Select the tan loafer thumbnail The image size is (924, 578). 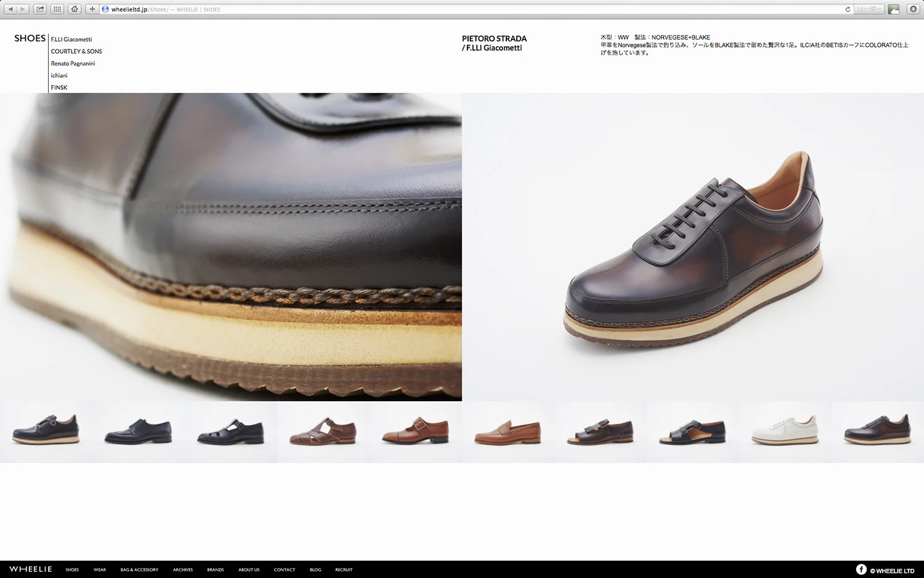[x=508, y=432]
